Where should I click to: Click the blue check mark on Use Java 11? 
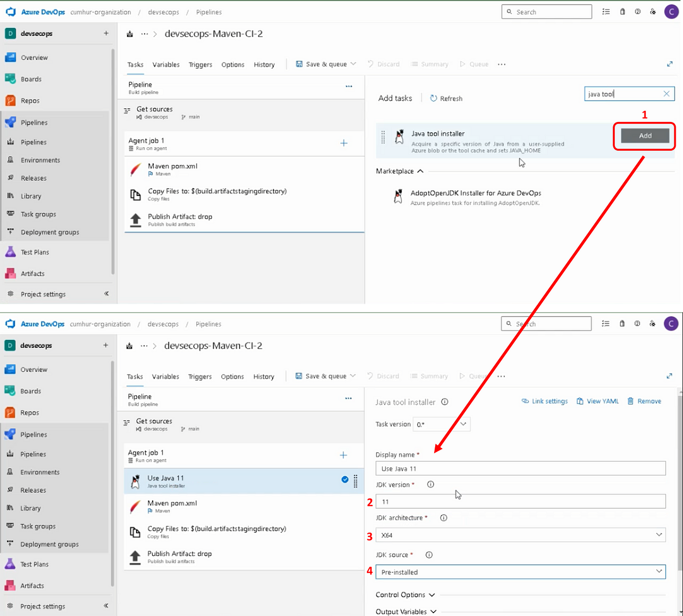click(345, 479)
